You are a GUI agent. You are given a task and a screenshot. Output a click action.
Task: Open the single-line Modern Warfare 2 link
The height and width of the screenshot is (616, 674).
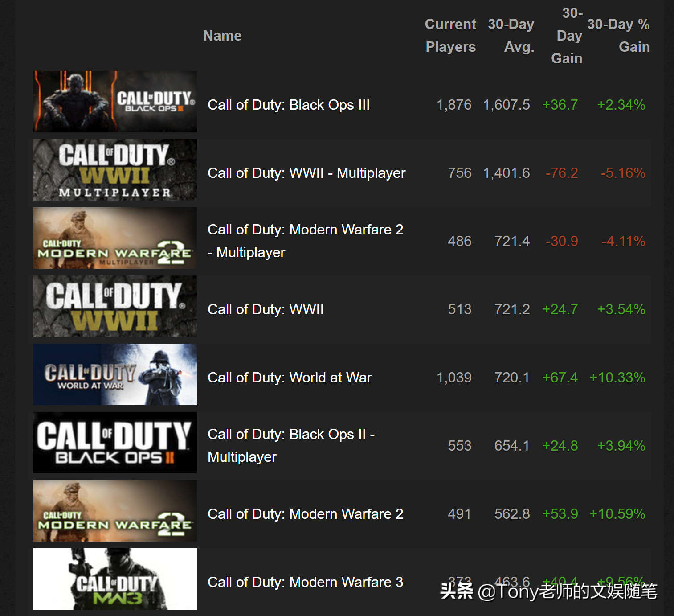coord(305,514)
